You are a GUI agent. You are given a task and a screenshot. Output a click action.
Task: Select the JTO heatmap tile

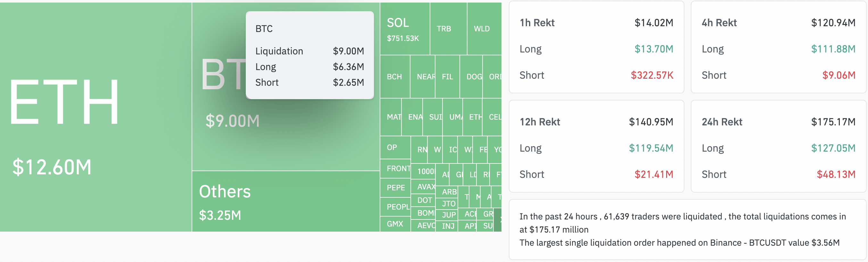click(x=447, y=203)
